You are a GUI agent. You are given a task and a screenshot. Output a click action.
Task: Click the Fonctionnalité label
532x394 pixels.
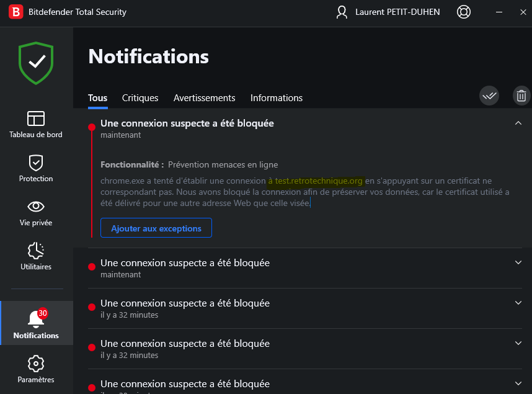(x=132, y=164)
